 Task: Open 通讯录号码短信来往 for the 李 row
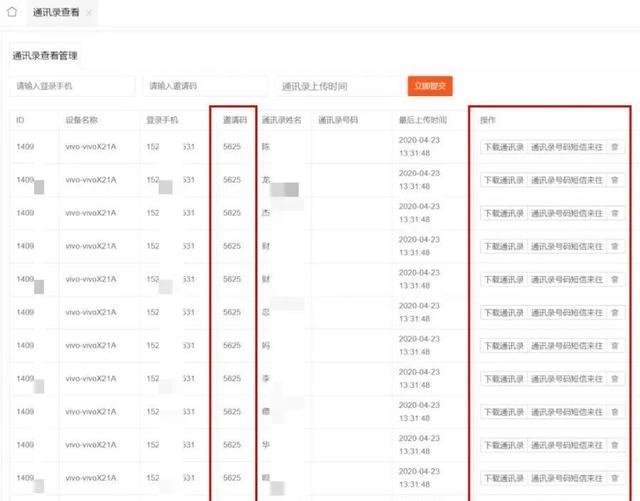click(567, 379)
